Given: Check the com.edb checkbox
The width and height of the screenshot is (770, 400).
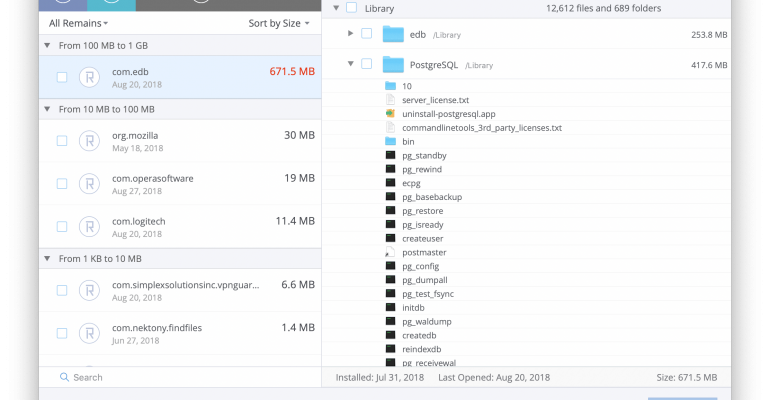Looking at the screenshot, I should click(x=62, y=77).
